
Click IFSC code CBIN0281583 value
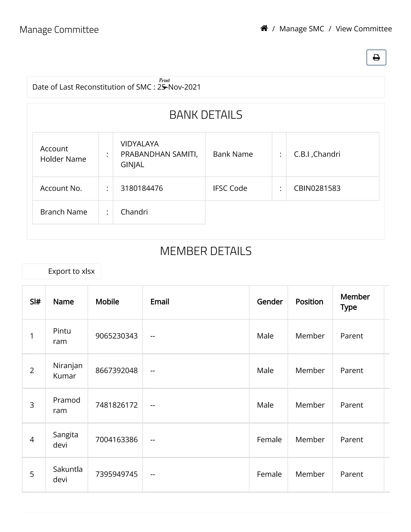[x=317, y=188]
